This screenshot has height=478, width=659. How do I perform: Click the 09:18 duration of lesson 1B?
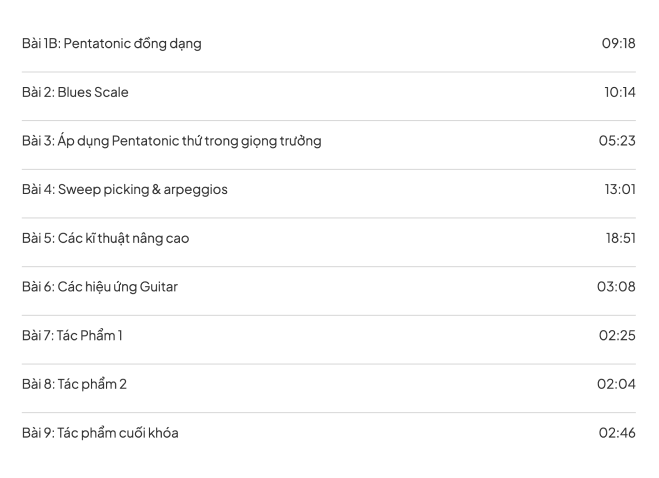[x=618, y=44]
